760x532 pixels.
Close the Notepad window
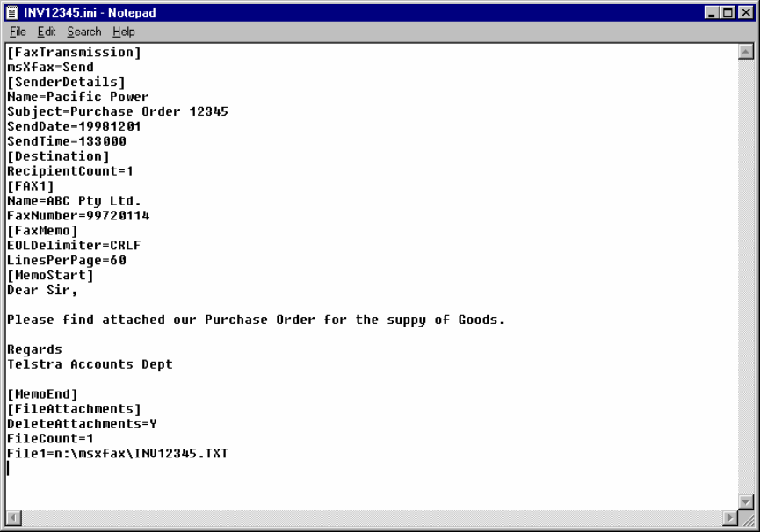click(745, 12)
